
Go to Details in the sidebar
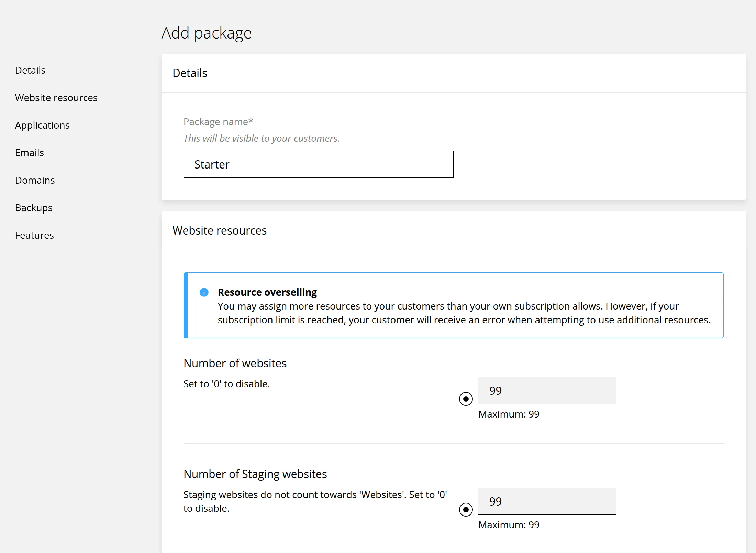point(30,70)
